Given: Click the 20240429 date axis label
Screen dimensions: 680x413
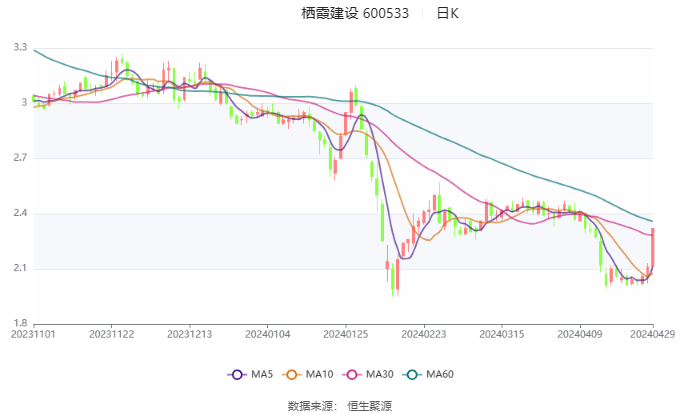Looking at the screenshot, I should pyautogui.click(x=653, y=334).
